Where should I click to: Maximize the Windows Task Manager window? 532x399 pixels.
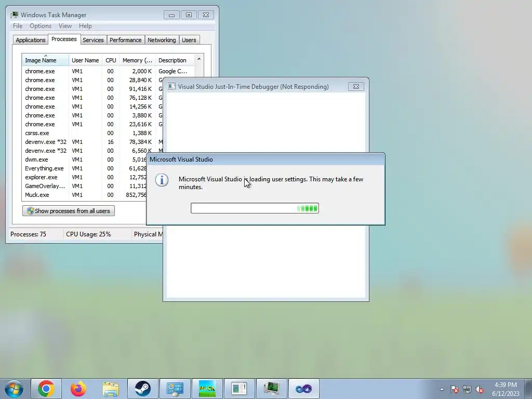[189, 15]
